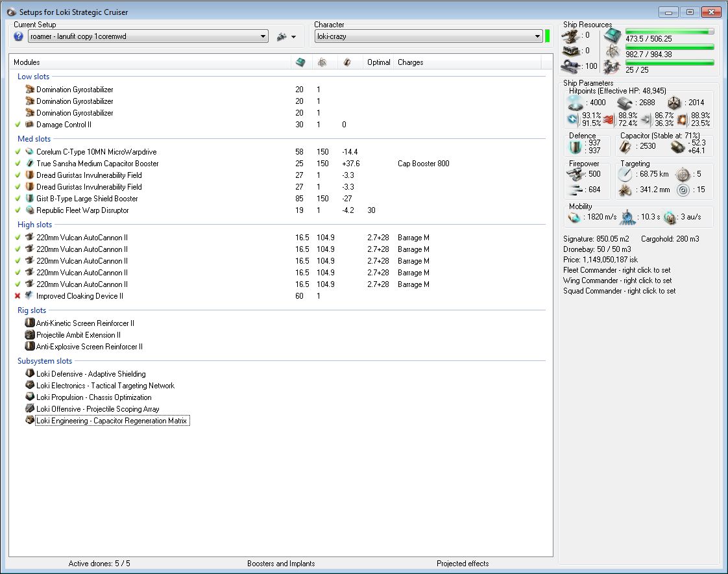The image size is (728, 574).
Task: Click the scan resolution icon showing 341.2 mm
Action: click(625, 190)
